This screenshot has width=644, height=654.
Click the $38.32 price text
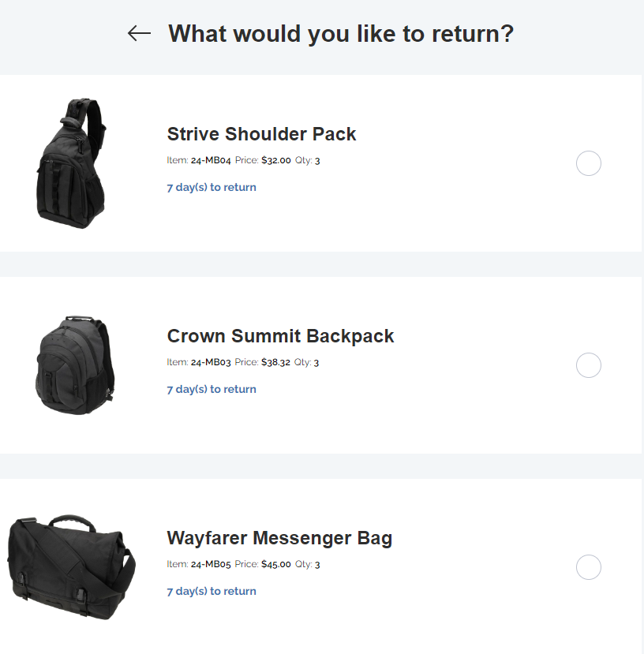(x=275, y=362)
